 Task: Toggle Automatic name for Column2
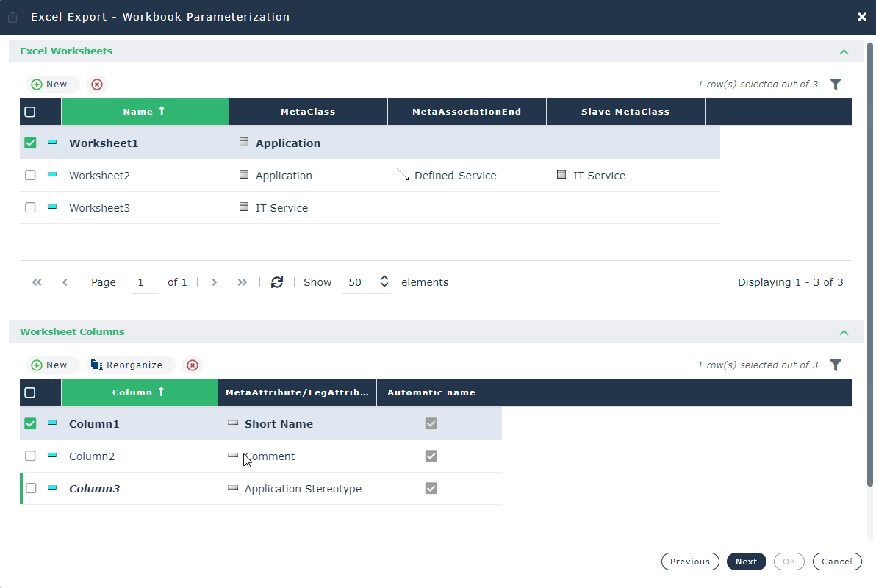431,456
